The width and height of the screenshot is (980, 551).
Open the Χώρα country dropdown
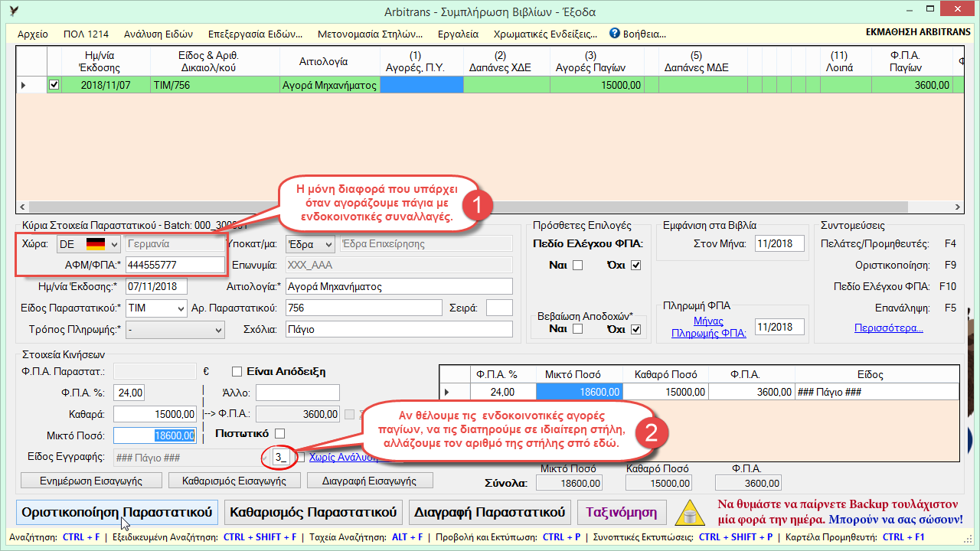[115, 244]
